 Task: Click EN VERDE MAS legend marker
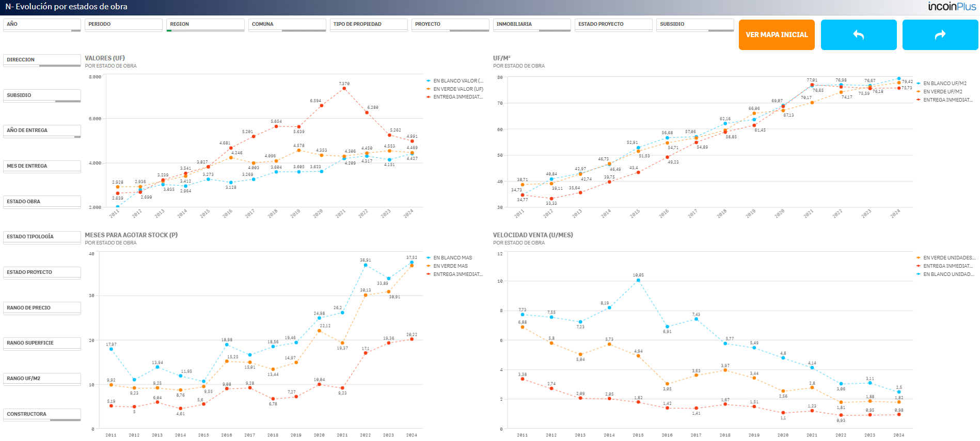pos(429,266)
